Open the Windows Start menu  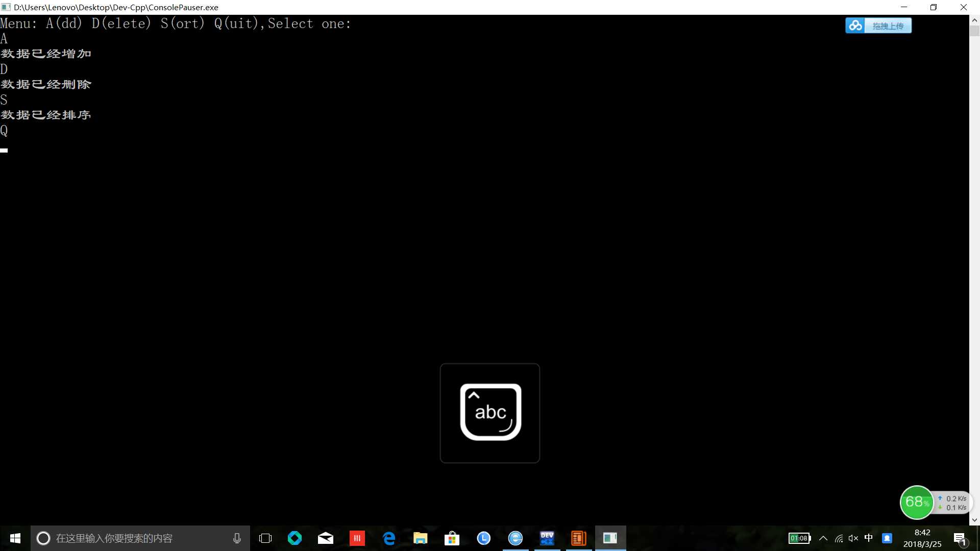15,538
